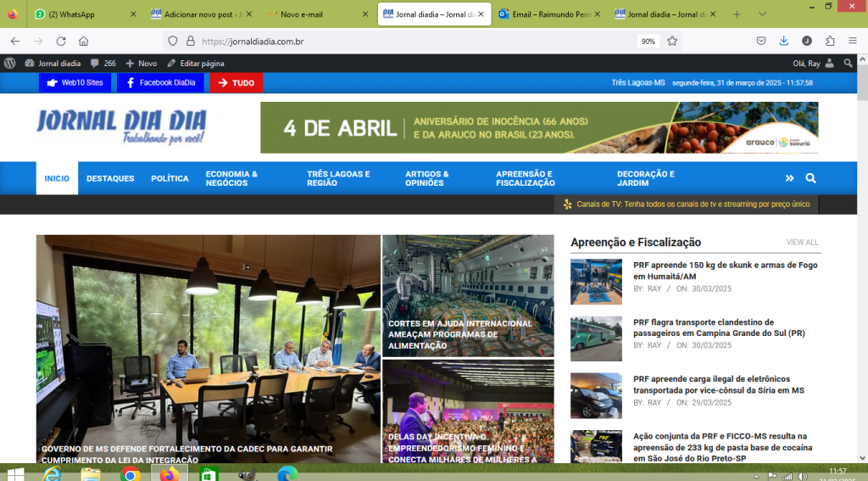Image resolution: width=868 pixels, height=481 pixels.
Task: Click the green bus article thumbnail
Action: pos(596,338)
